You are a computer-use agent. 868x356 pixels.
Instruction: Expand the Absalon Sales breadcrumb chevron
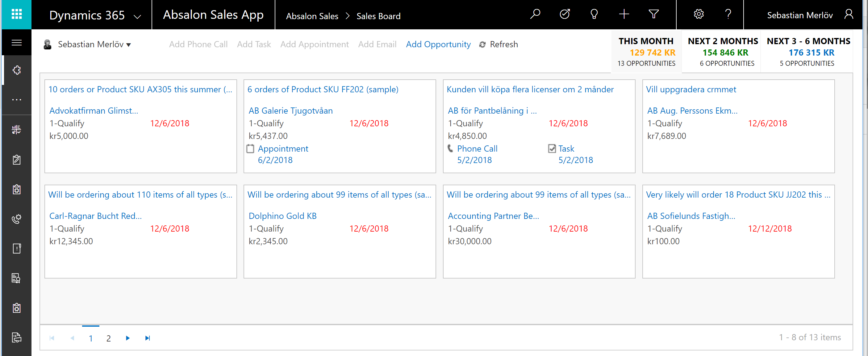click(x=347, y=16)
